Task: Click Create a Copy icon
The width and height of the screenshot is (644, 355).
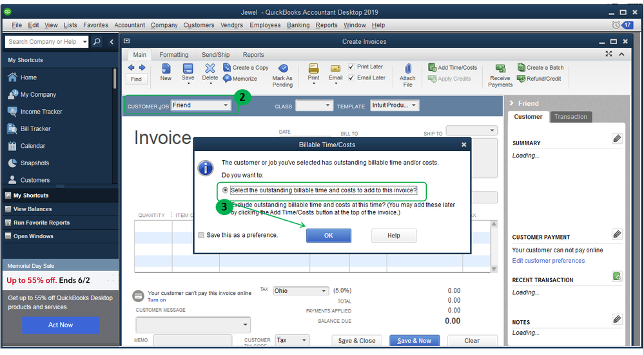Action: [x=227, y=68]
